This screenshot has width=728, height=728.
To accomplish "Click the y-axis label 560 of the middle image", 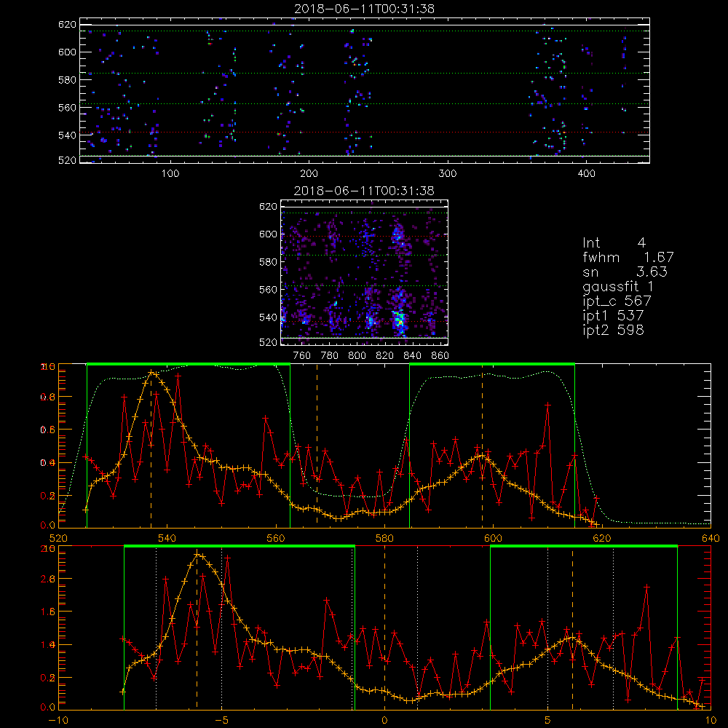I will [x=269, y=289].
